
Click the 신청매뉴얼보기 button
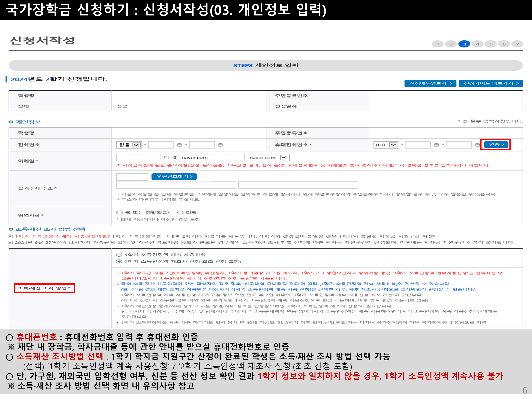pyautogui.click(x=431, y=84)
